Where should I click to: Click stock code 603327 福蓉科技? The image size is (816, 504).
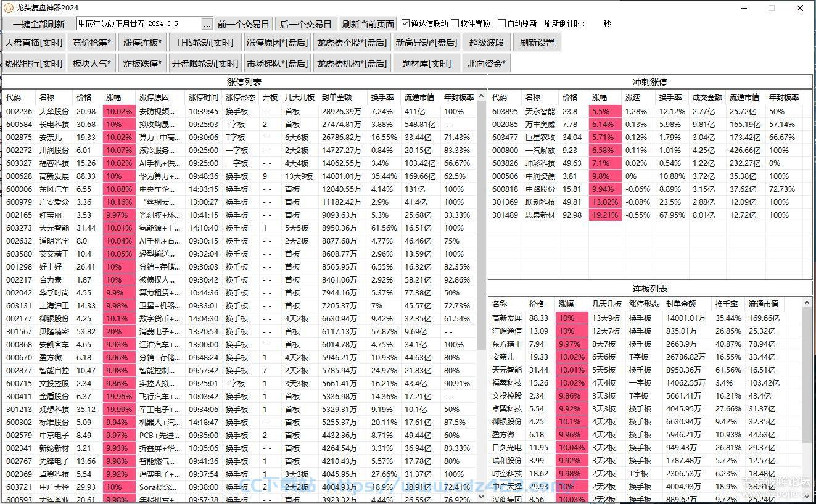tap(19, 163)
